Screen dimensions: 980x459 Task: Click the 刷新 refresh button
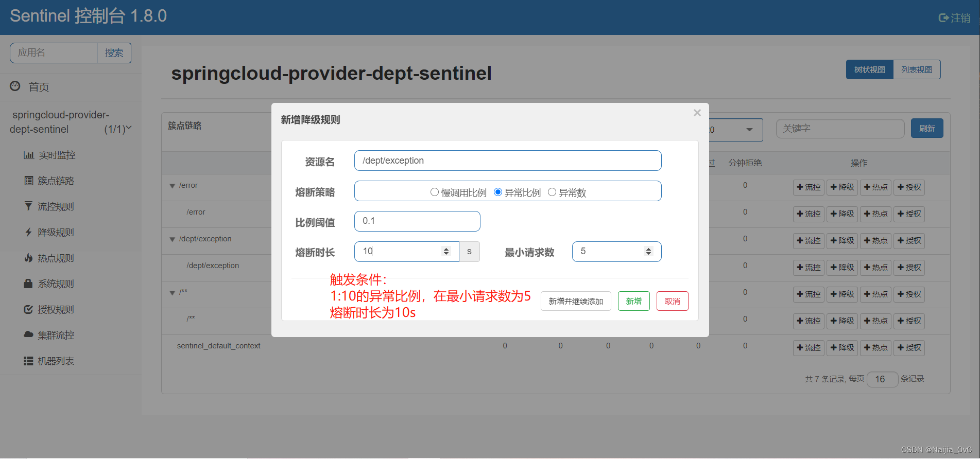[927, 128]
